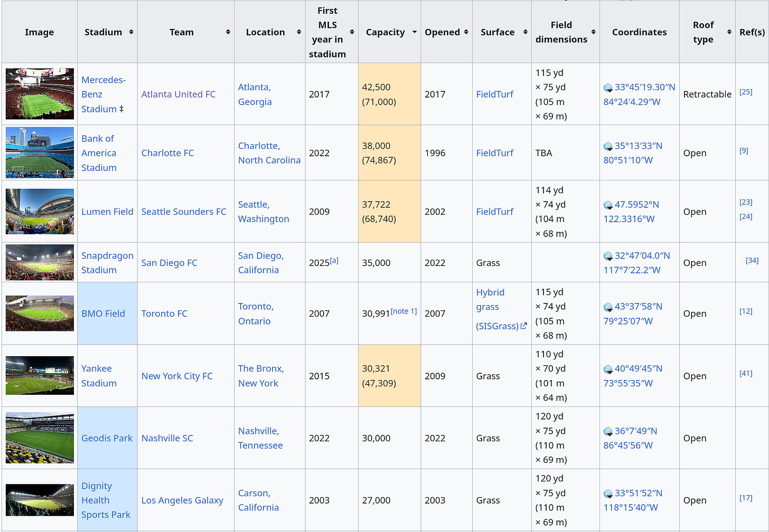Open the San Diego, California location link

point(261,262)
